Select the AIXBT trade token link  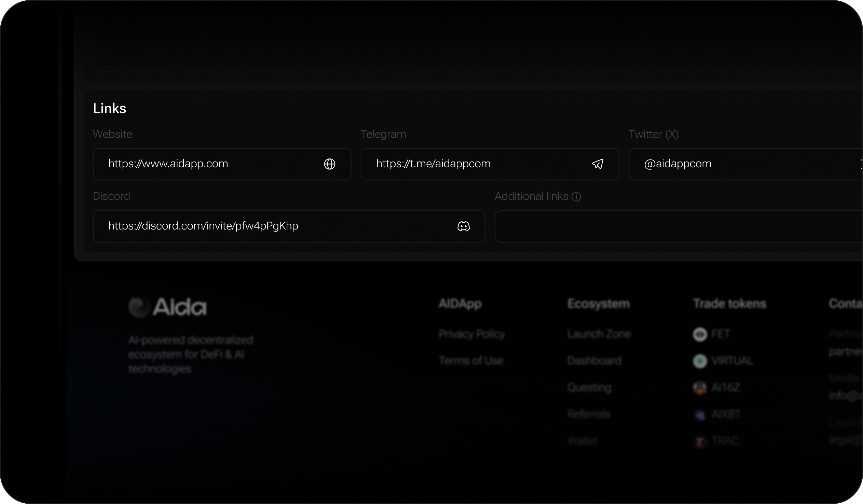(x=725, y=414)
